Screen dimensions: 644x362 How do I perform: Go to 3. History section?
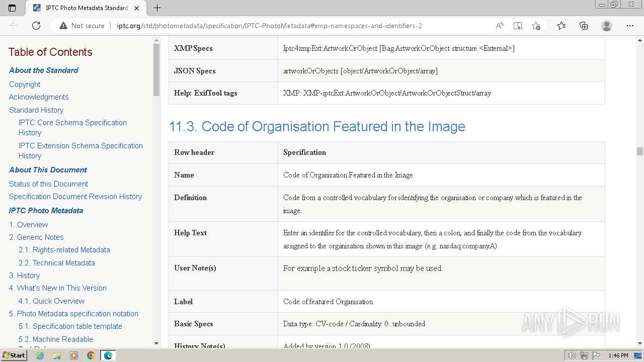click(x=24, y=276)
